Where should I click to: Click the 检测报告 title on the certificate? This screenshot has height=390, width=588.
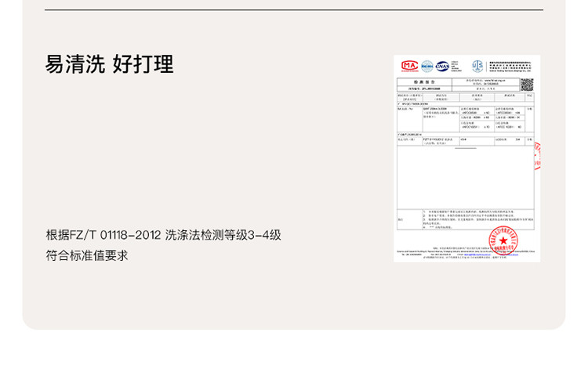click(x=423, y=81)
